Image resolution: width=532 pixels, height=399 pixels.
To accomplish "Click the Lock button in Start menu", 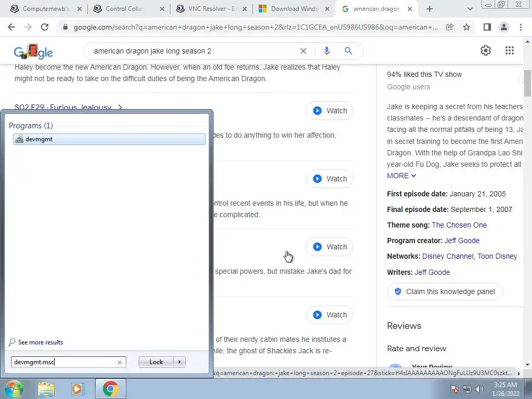I will click(156, 362).
